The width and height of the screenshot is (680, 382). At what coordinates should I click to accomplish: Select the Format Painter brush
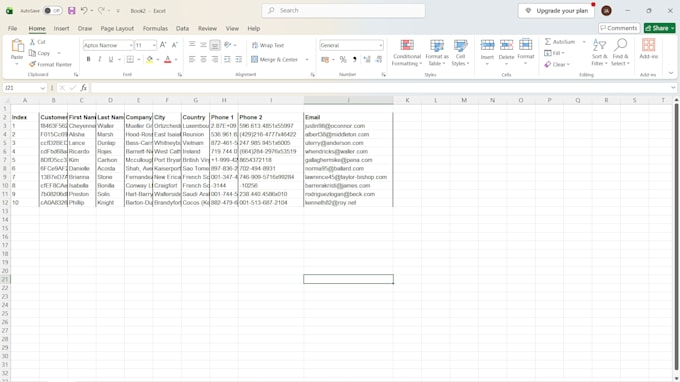[x=32, y=64]
